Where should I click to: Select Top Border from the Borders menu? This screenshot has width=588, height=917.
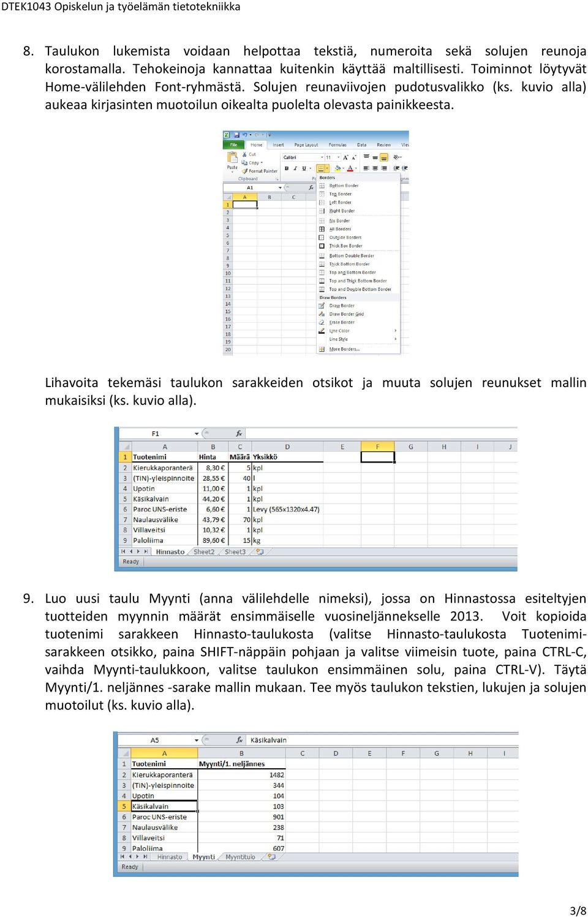[x=358, y=194]
